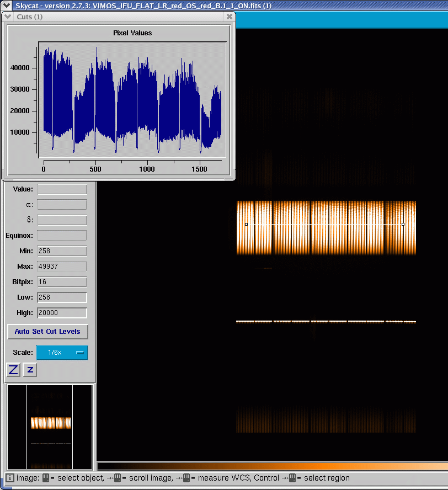Click the Bitpix field
448x490 pixels.
point(62,282)
